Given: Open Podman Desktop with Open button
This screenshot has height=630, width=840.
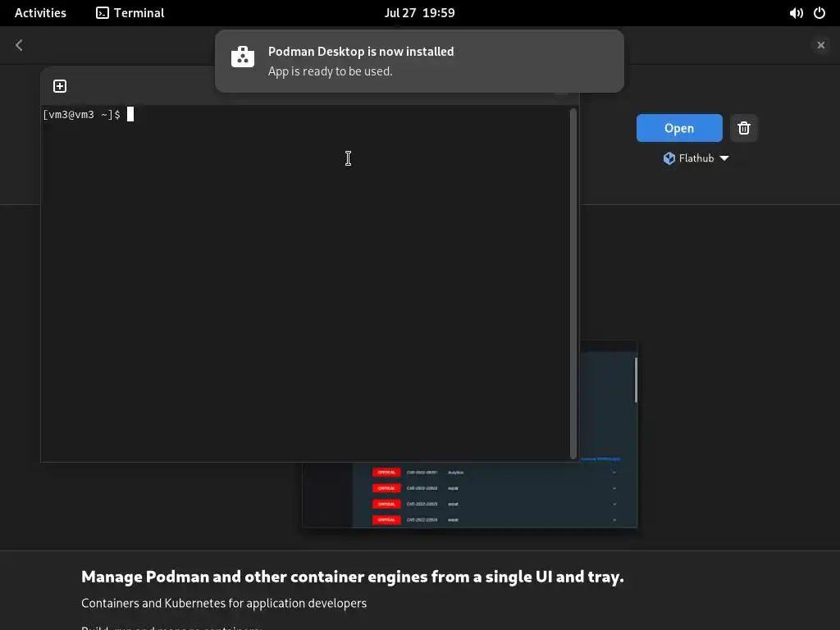Looking at the screenshot, I should tap(679, 128).
